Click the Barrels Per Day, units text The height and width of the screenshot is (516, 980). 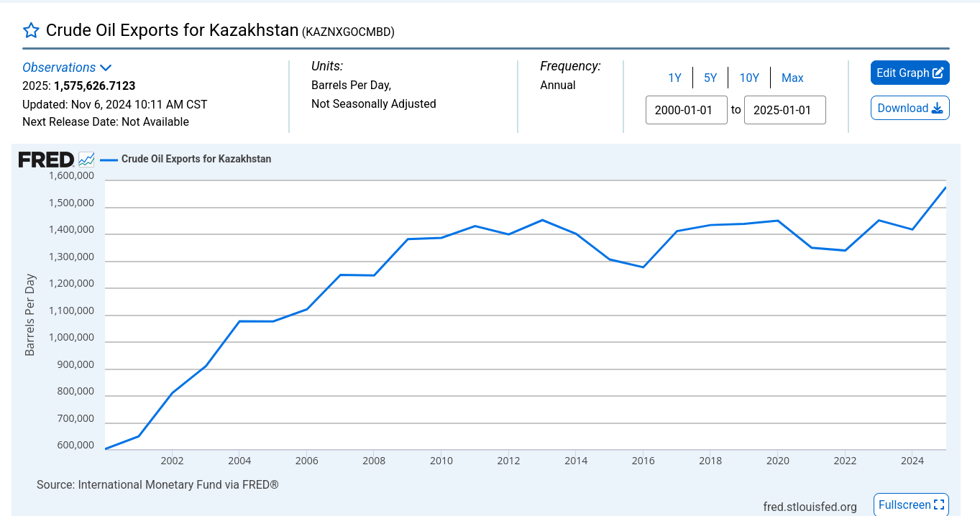coord(351,85)
